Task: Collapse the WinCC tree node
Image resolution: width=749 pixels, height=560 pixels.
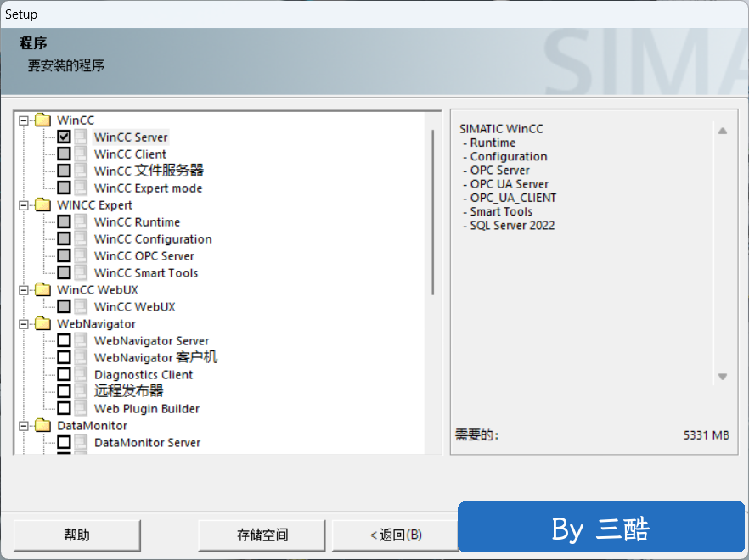Action: pos(24,120)
